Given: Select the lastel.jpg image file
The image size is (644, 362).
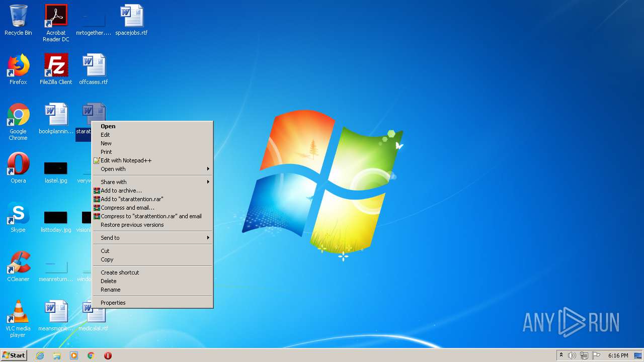Looking at the screenshot, I should (56, 172).
